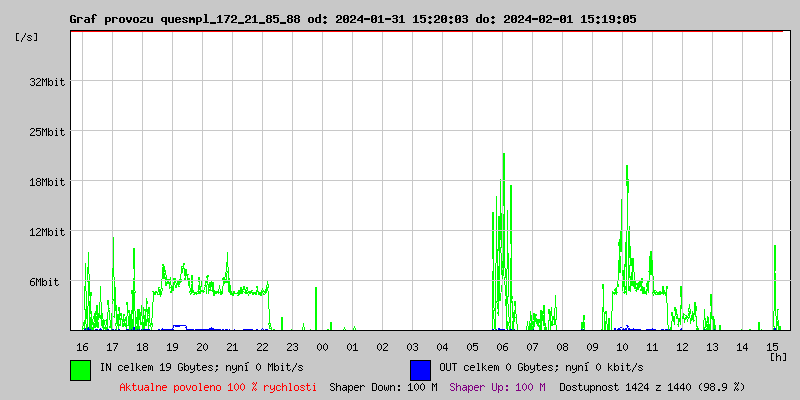
Task: Click the 06 hour marker on x-axis
Action: (x=502, y=347)
